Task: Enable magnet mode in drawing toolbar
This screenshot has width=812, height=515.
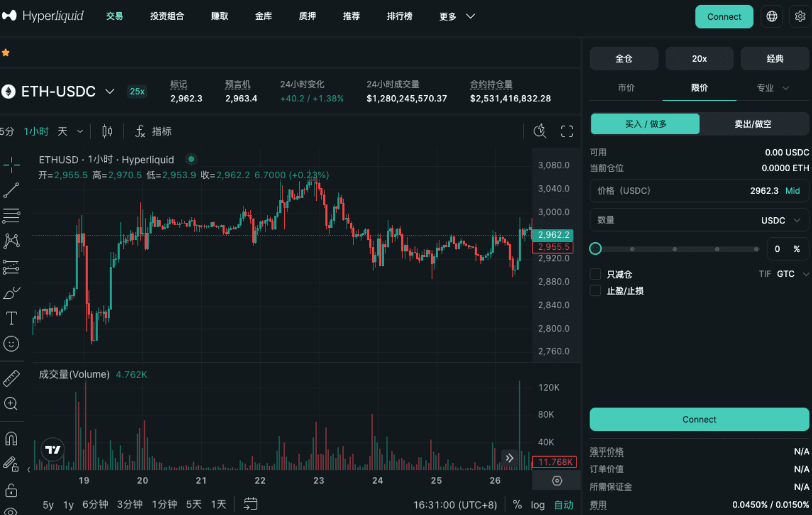Action: tap(11, 438)
